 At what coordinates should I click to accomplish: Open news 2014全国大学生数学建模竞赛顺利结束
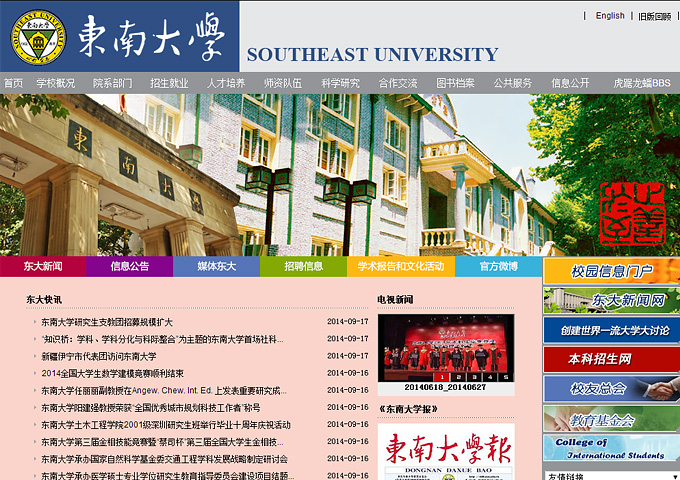(112, 373)
